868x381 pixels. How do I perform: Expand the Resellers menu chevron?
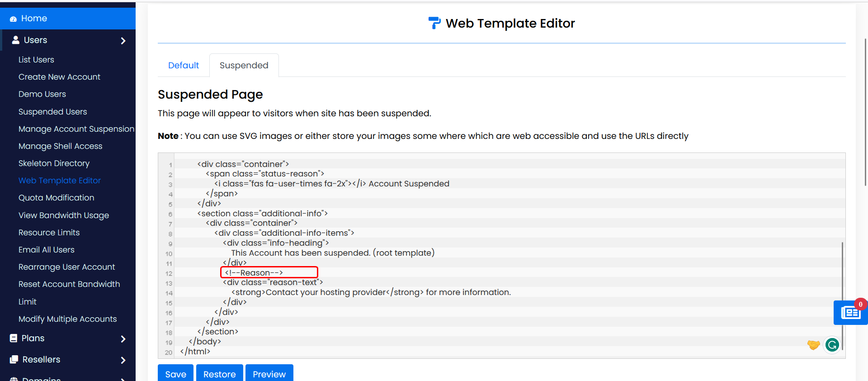pyautogui.click(x=123, y=360)
